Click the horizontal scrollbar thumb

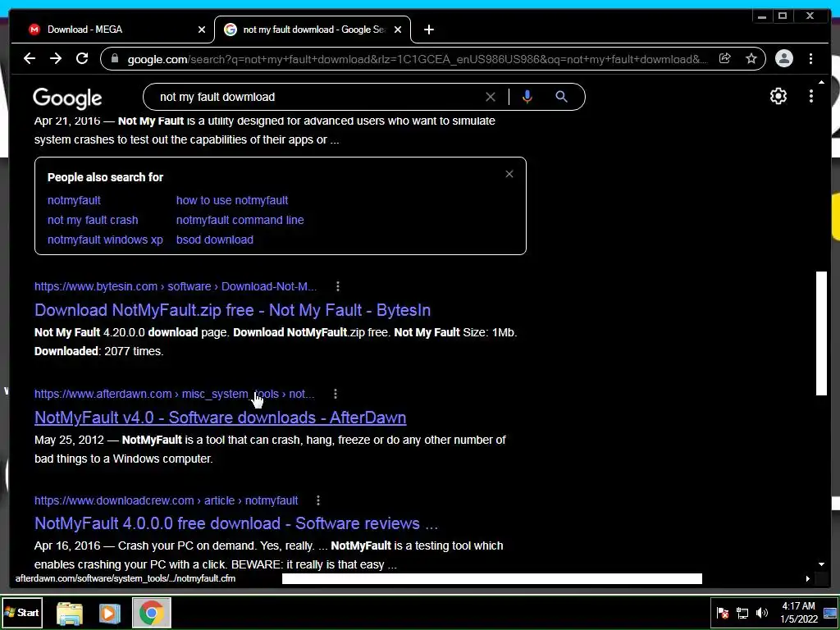[492, 578]
